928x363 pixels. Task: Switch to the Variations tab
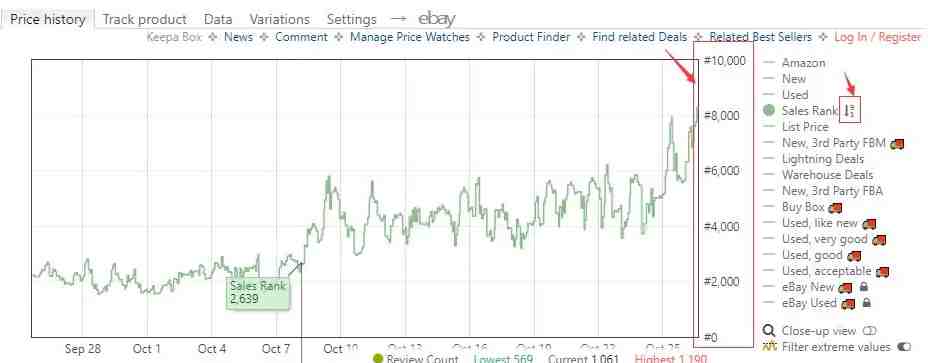(x=279, y=19)
